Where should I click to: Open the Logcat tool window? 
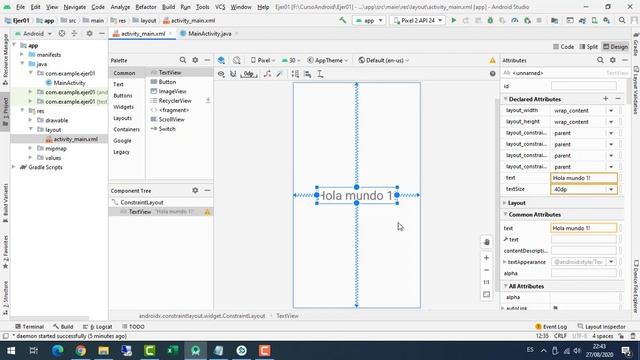click(x=98, y=327)
